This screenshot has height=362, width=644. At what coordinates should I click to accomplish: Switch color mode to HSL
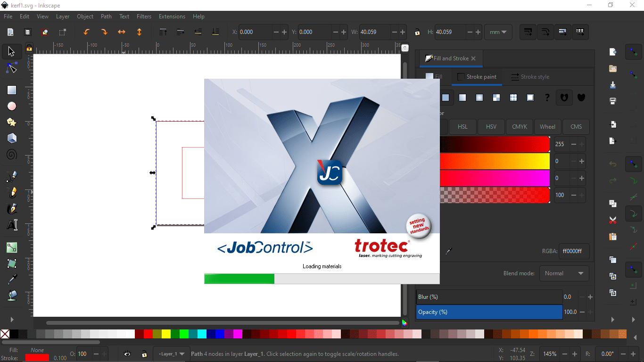(x=462, y=127)
